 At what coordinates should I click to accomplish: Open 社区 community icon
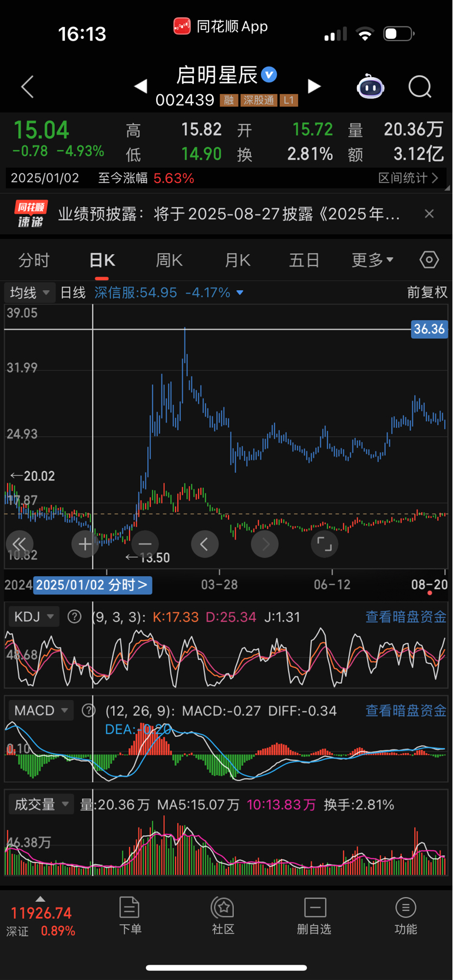[223, 916]
